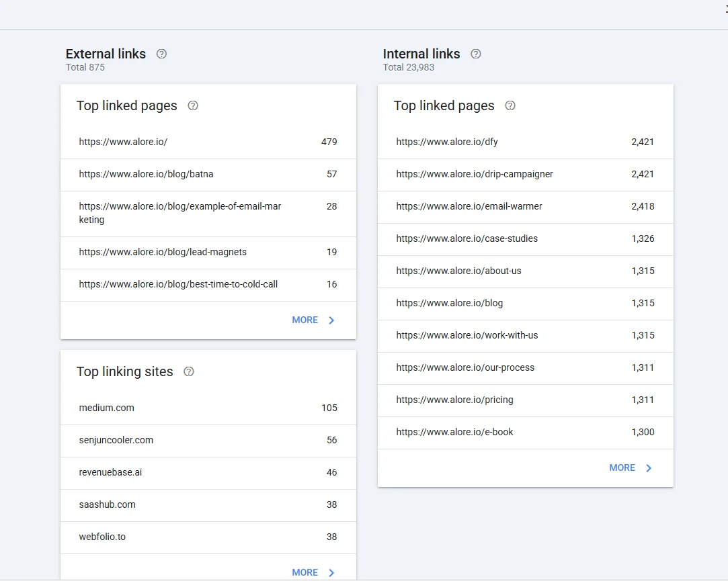Open the alore.io/e-book internal link row

point(526,433)
